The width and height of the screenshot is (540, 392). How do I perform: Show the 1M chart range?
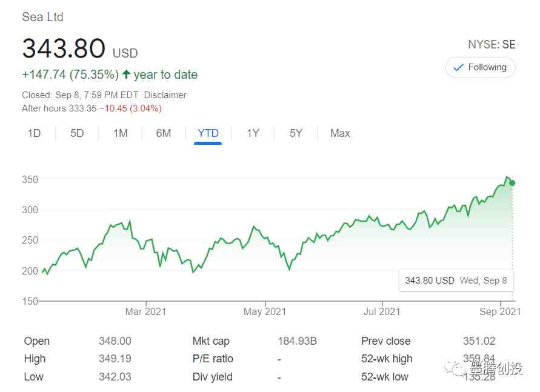pyautogui.click(x=121, y=133)
